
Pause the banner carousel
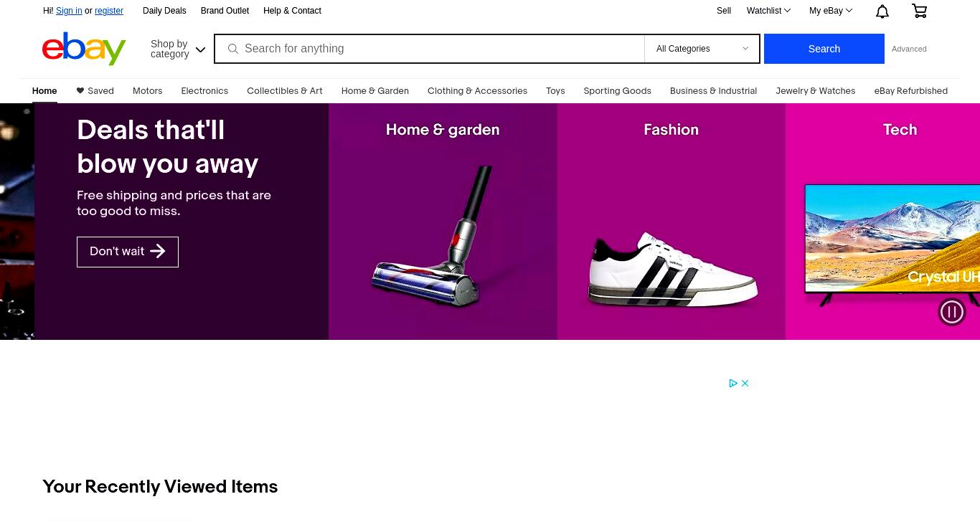[952, 311]
